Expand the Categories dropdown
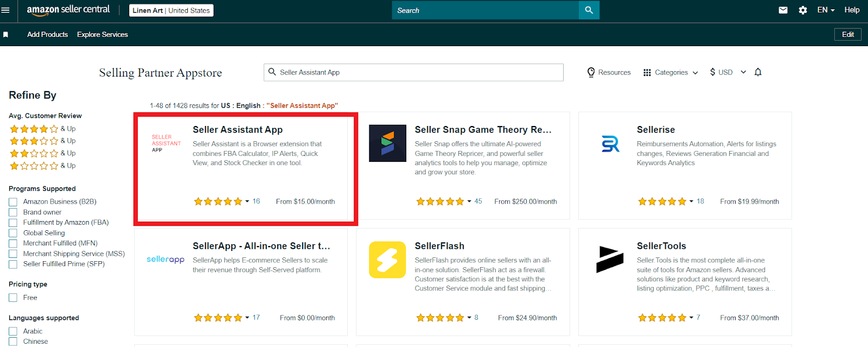Screen dimensions: 868x347 (695, 73)
